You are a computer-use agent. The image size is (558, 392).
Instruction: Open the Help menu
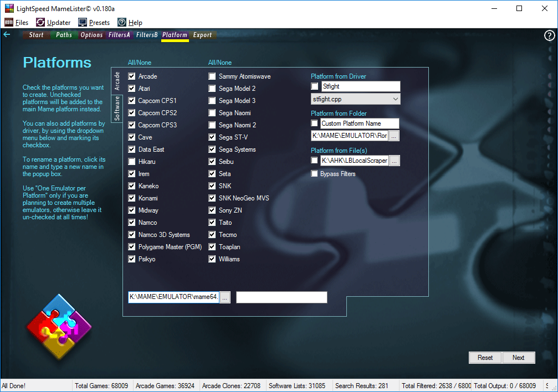click(135, 22)
